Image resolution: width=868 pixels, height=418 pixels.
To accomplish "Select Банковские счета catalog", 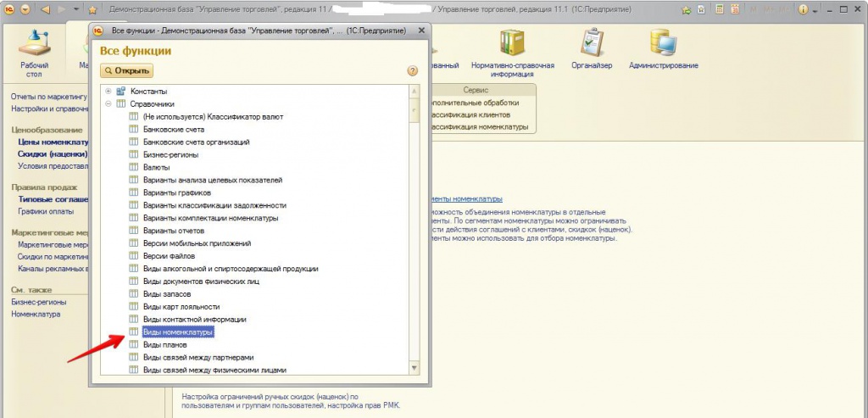I will [x=173, y=130].
